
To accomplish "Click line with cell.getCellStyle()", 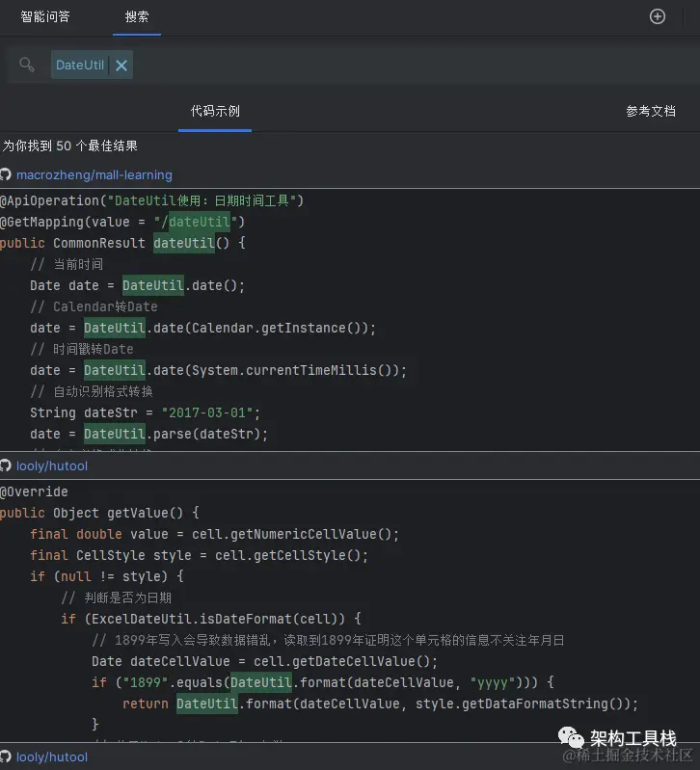I will coord(199,555).
